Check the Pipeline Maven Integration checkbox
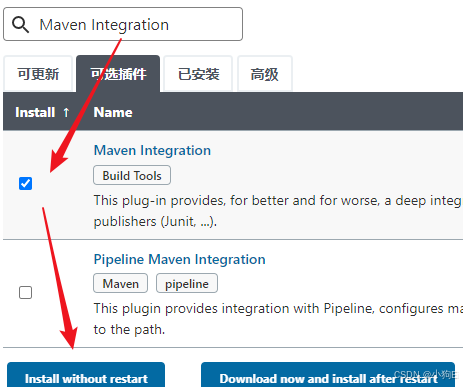The width and height of the screenshot is (463, 387). pyautogui.click(x=25, y=292)
